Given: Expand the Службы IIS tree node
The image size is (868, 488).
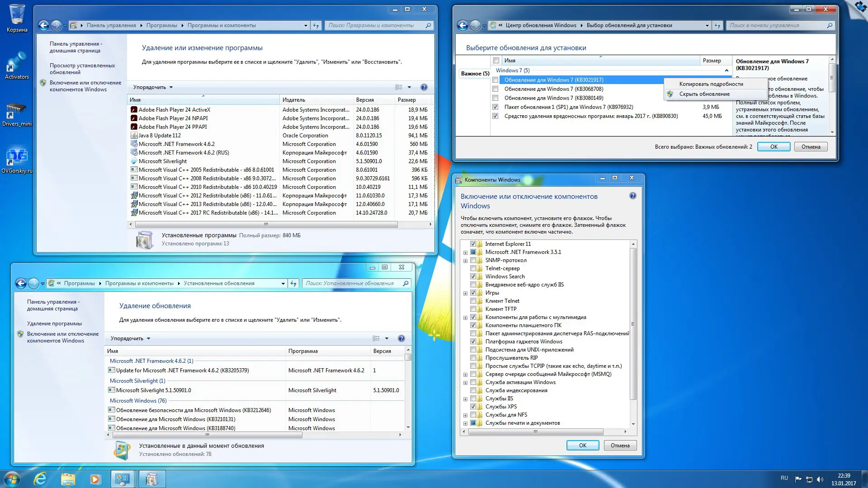Looking at the screenshot, I should [465, 399].
